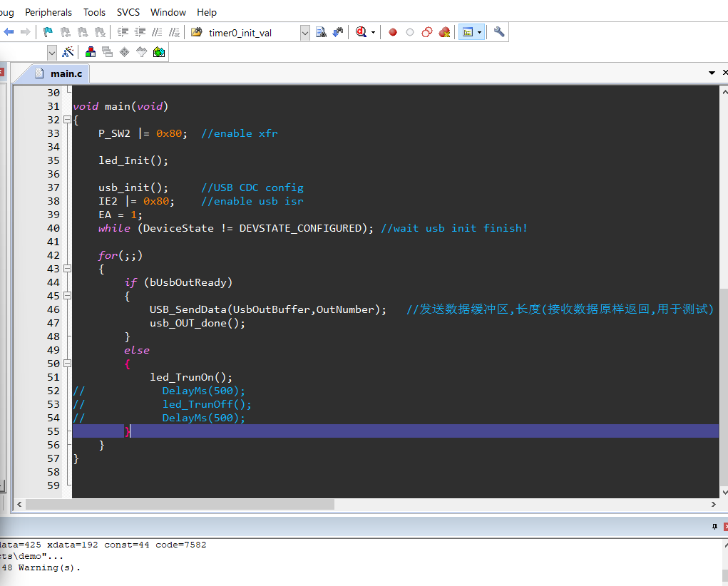Click the usb_OUT_done(); statement
Viewport: 728px width, 586px height.
point(198,323)
